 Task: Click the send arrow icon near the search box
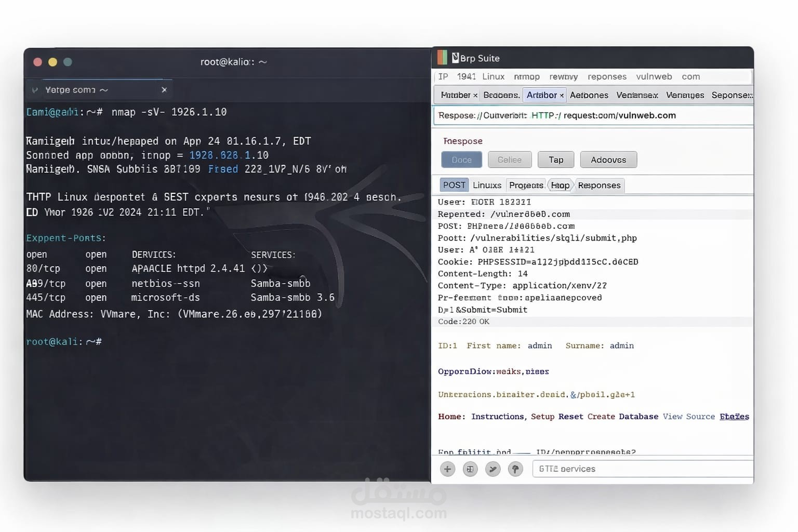493,469
